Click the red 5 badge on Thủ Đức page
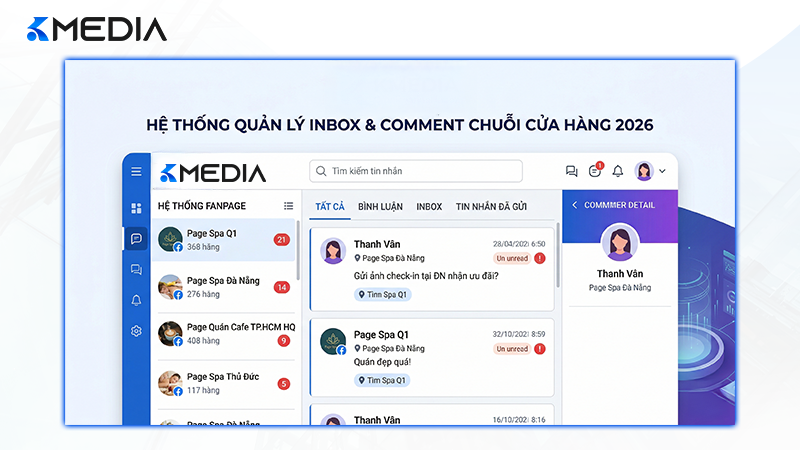 point(284,384)
